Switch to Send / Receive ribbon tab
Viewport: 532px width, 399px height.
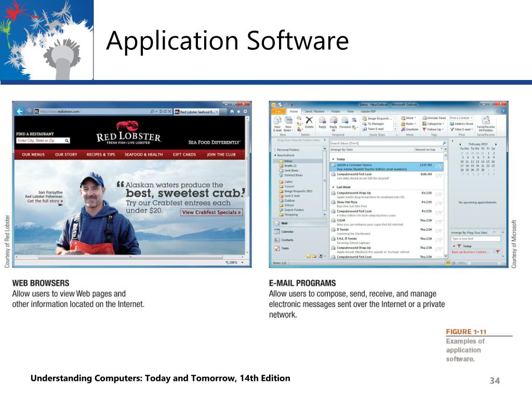314,111
